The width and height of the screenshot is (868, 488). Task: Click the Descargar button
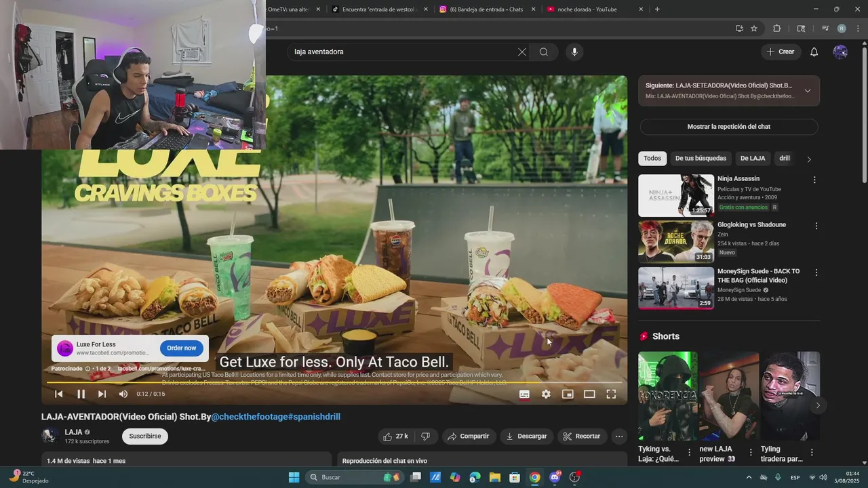point(527,436)
